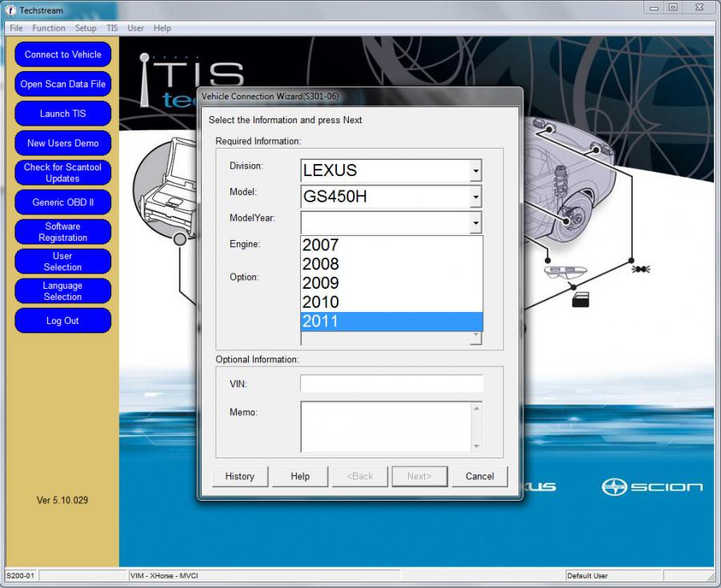The height and width of the screenshot is (588, 721).
Task: Select model year 2009
Action: [x=391, y=283]
